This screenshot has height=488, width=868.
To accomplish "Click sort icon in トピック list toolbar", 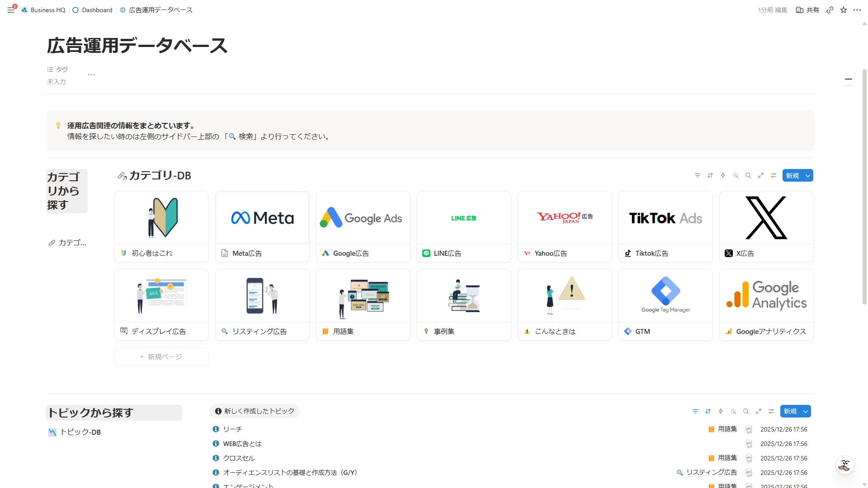I will click(708, 411).
